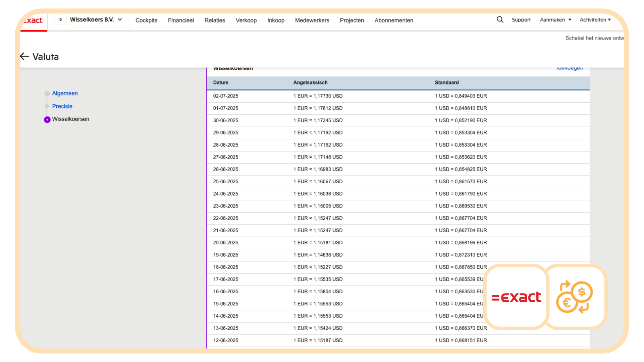The image size is (644, 362).
Task: Click the Angelsaksisch column header
Action: pos(310,82)
